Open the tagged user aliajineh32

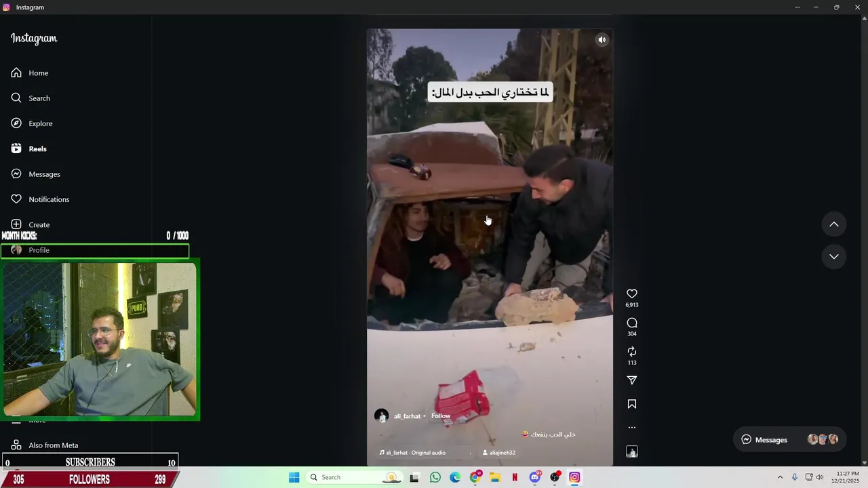(x=499, y=453)
